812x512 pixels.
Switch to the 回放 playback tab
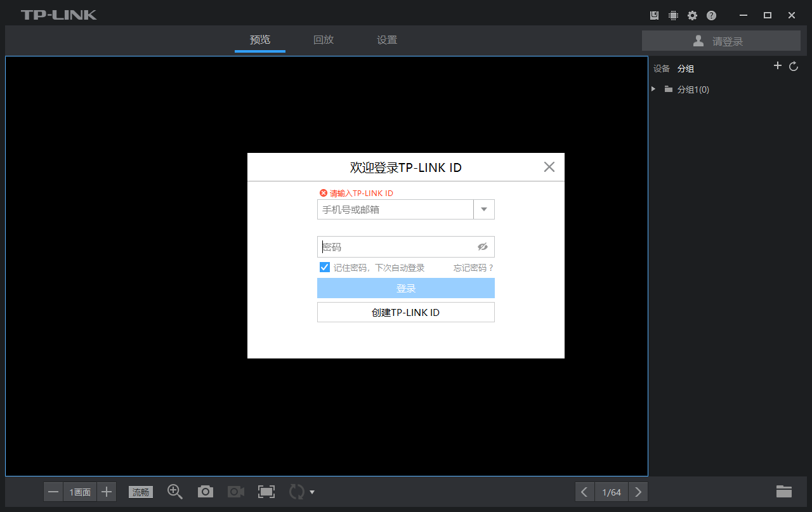(324, 39)
